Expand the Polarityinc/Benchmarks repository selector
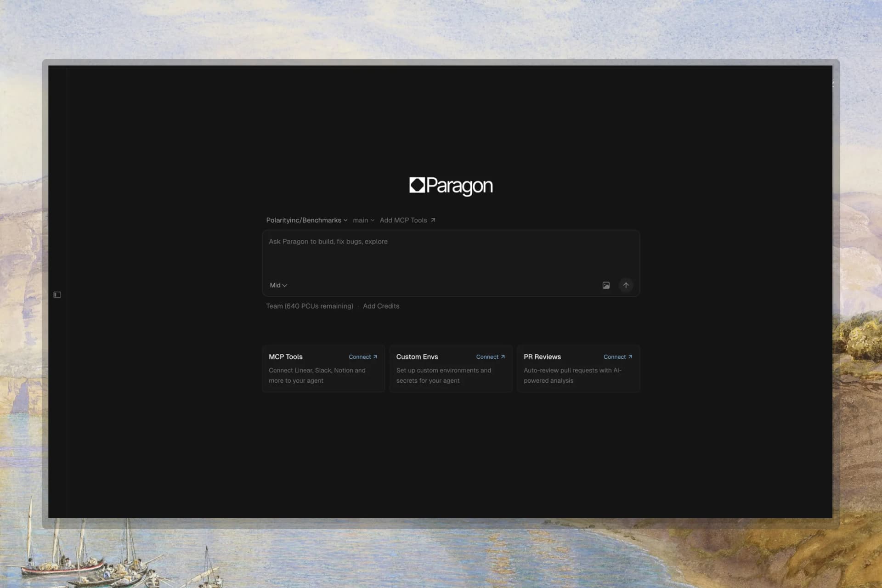Screen dimensions: 882x588 306,220
